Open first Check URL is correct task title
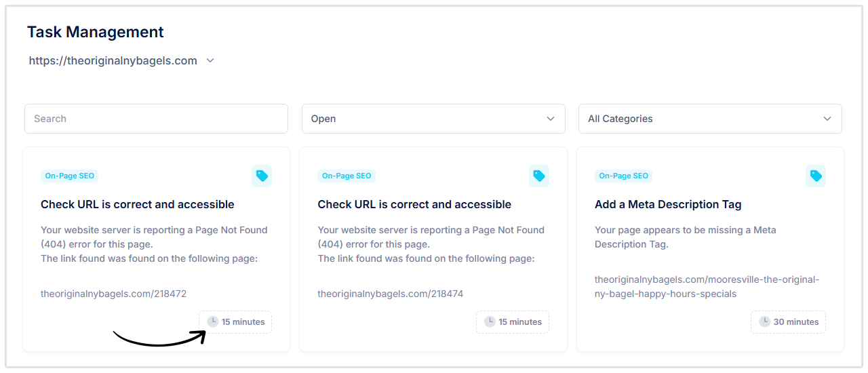This screenshot has width=868, height=373. (x=137, y=204)
